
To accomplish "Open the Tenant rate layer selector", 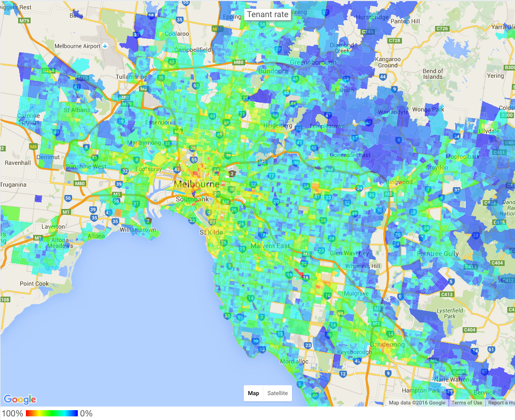I will pos(268,15).
